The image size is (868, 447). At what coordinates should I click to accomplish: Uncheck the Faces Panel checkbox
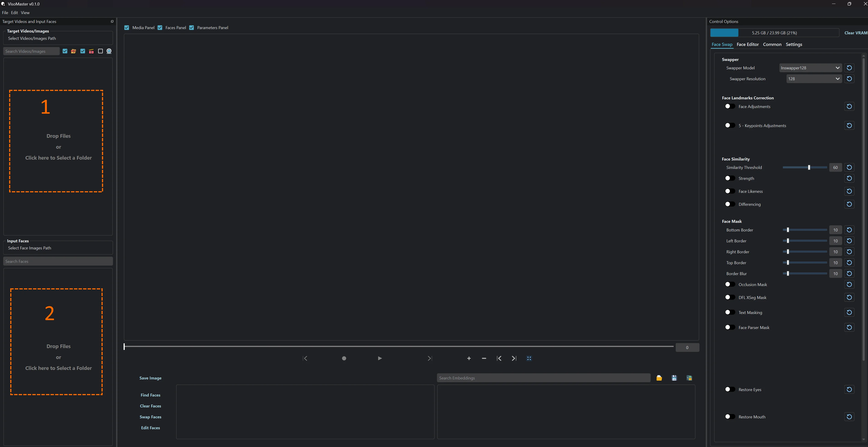160,28
